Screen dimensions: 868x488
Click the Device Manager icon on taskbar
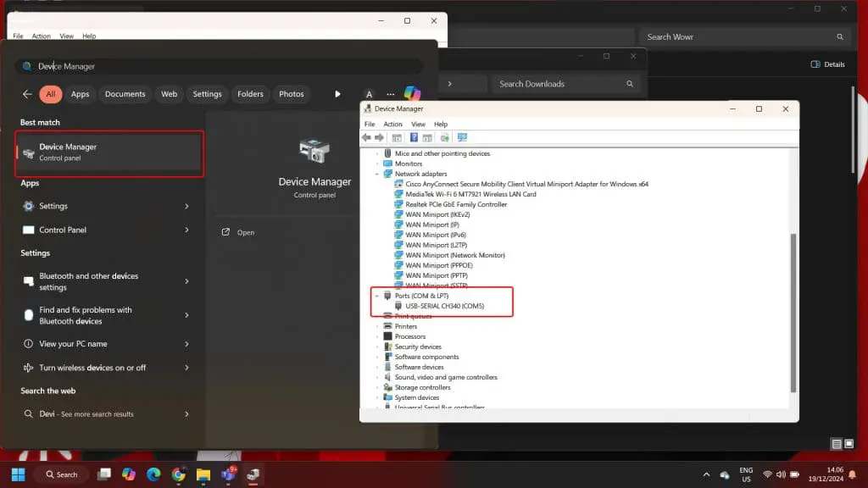pyautogui.click(x=253, y=474)
